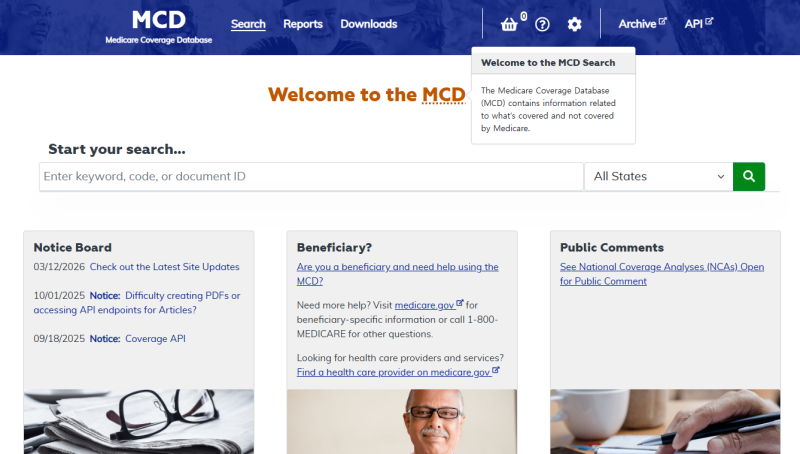Click the 03/12/2026 date text
800x454 pixels.
[59, 267]
